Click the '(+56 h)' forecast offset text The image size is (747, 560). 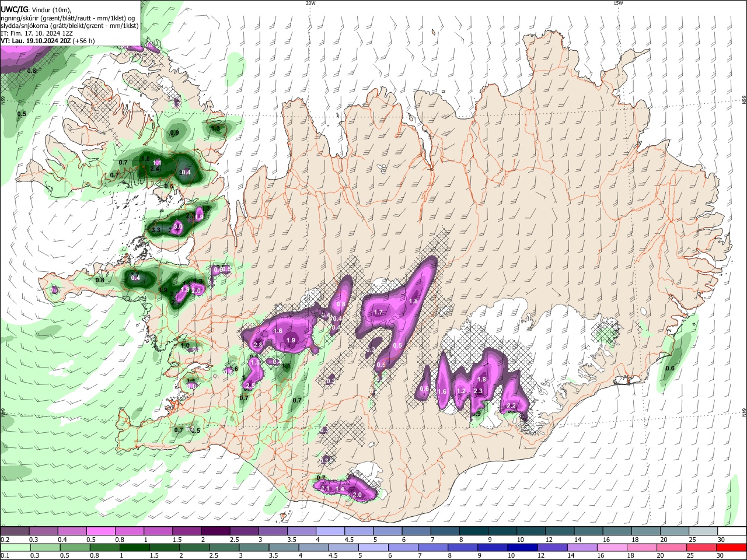pos(84,41)
